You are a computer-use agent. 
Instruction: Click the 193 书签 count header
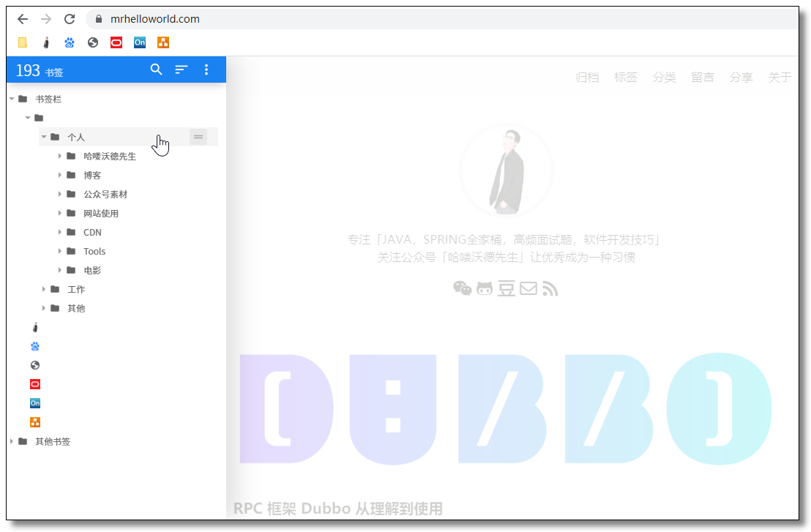(40, 70)
